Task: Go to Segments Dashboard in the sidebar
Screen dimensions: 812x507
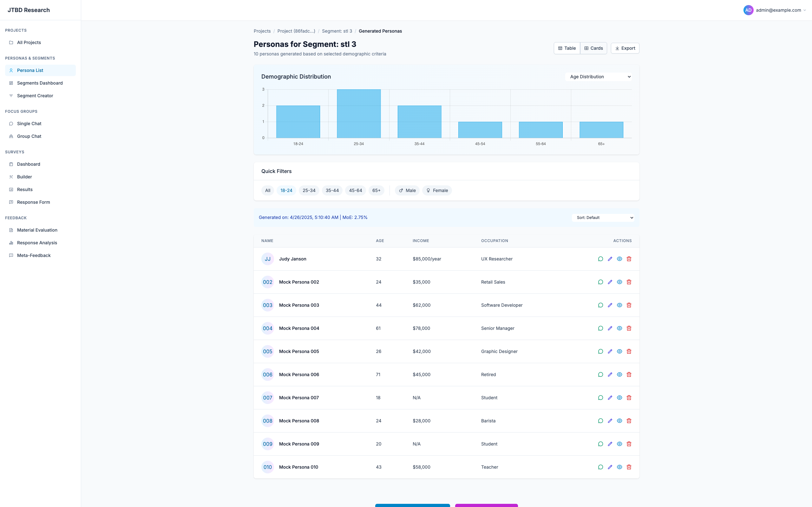Action: click(x=40, y=83)
